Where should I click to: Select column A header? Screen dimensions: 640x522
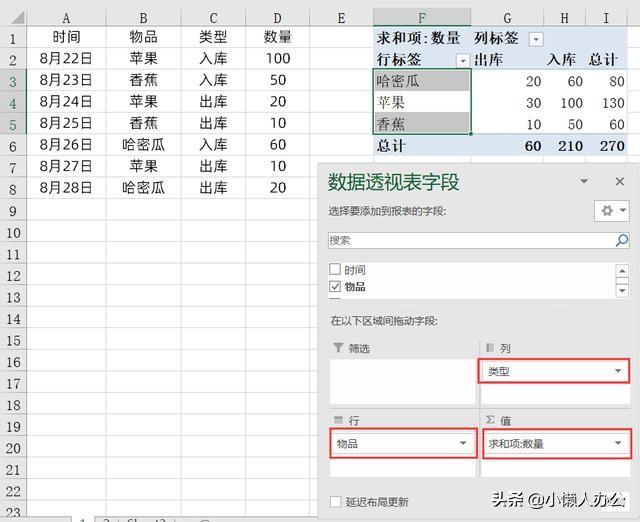point(66,18)
